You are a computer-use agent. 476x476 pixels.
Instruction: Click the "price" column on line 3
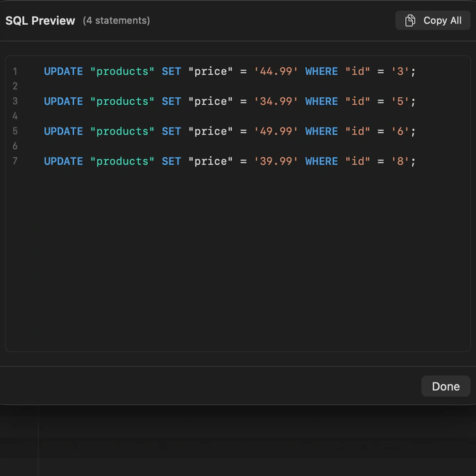click(210, 101)
